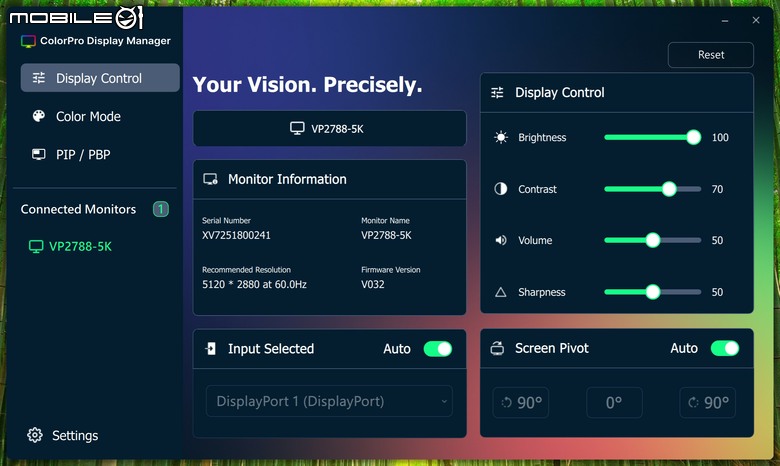
Task: Click the Volume slider handle
Action: point(653,240)
